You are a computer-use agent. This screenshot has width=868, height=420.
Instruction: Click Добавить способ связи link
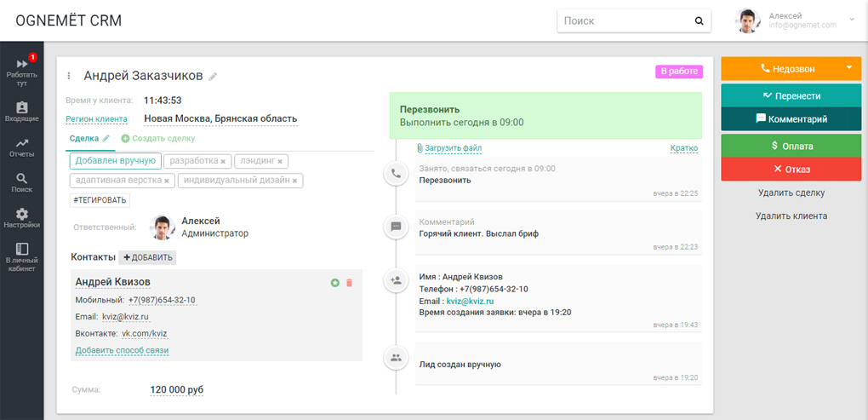122,351
